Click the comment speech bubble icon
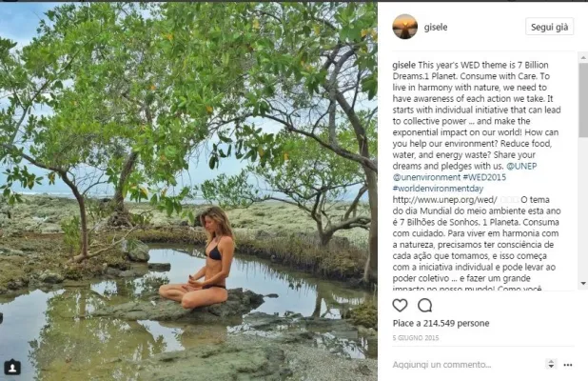The image size is (588, 381). click(x=424, y=306)
